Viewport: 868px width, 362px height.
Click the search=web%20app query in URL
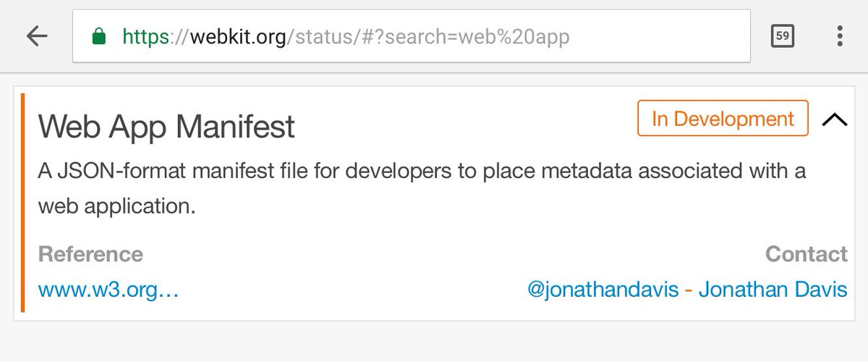477,36
